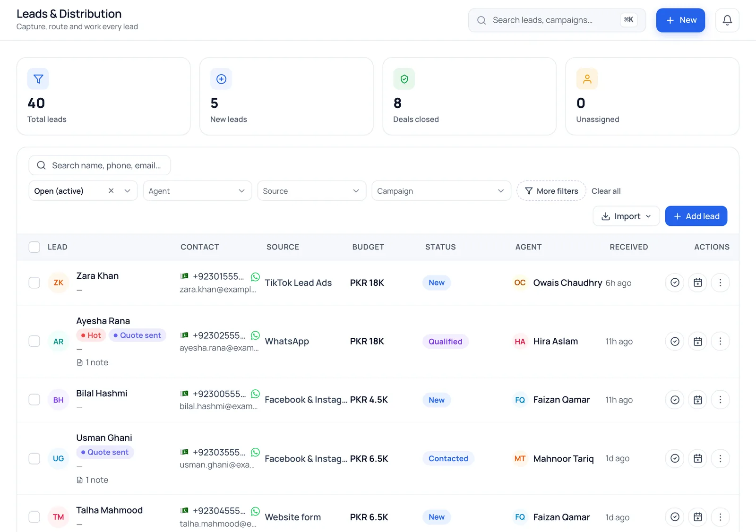Open the 1 note link under Ayesha Rana

click(x=93, y=362)
